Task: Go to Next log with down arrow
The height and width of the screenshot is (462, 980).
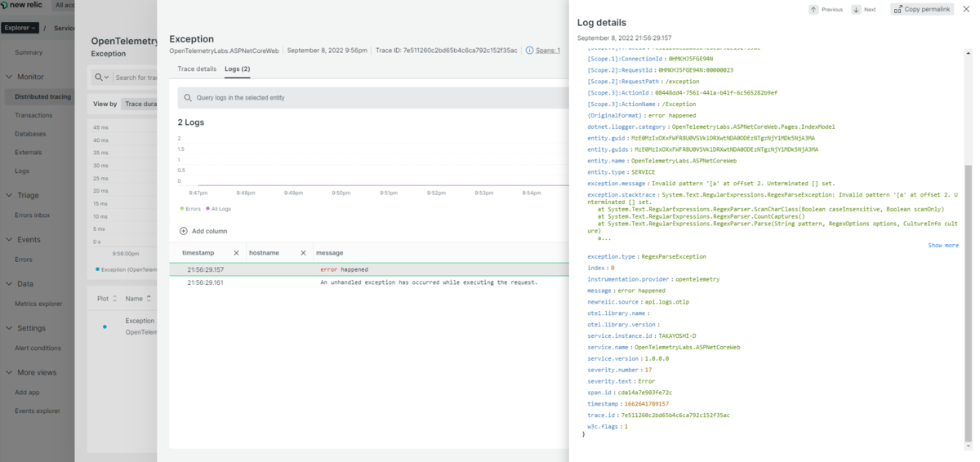Action: pyautogui.click(x=864, y=10)
